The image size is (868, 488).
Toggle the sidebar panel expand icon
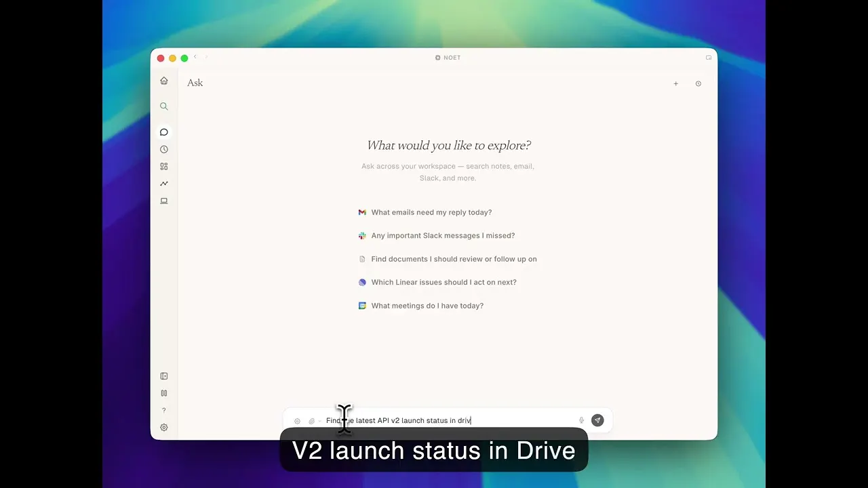(164, 376)
